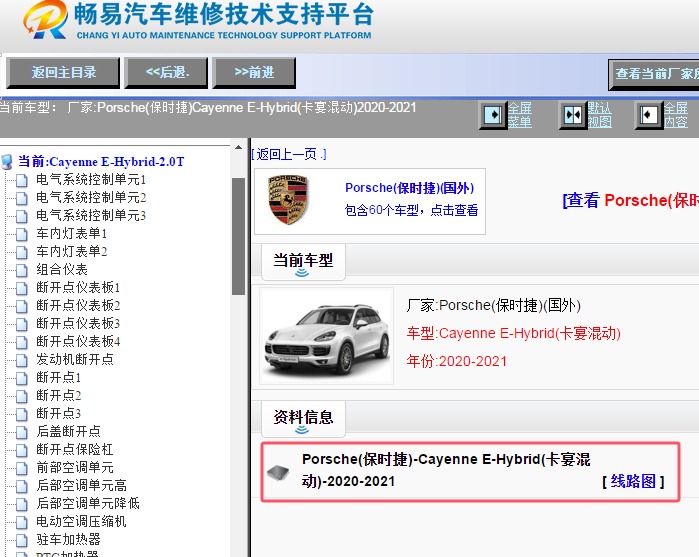The image size is (699, 557).
Task: Open the Porsche(保时捷)(国外) link
Action: click(409, 188)
